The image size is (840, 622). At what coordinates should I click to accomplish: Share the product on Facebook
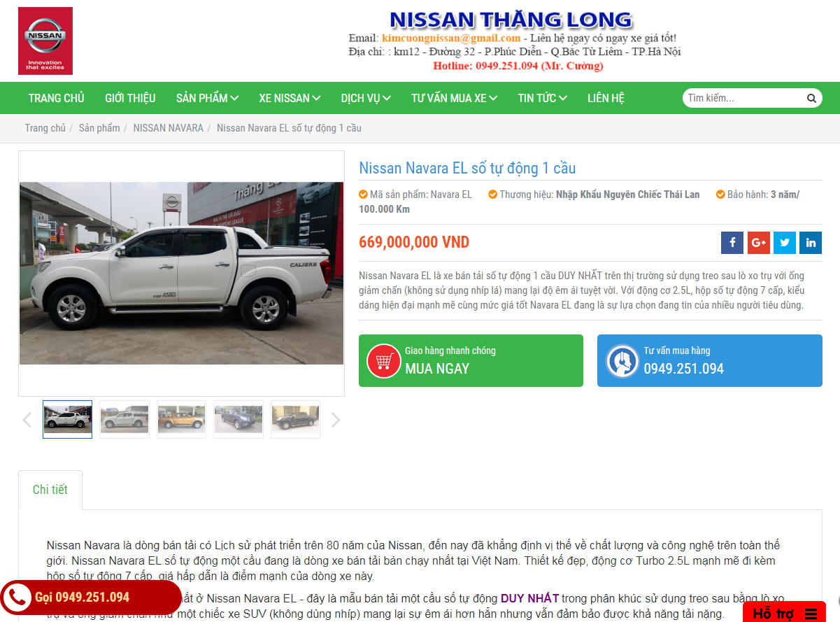(x=732, y=243)
